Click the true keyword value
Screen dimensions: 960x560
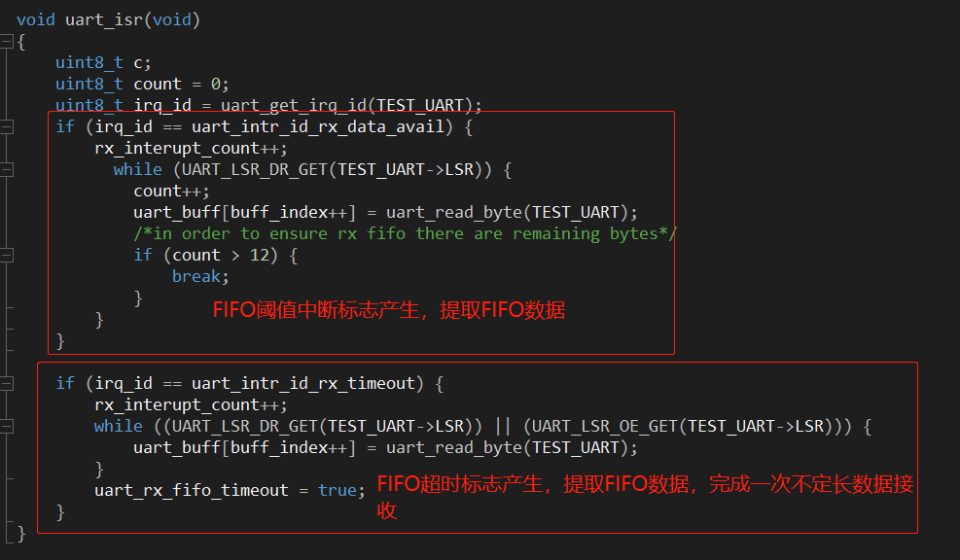[x=338, y=490]
